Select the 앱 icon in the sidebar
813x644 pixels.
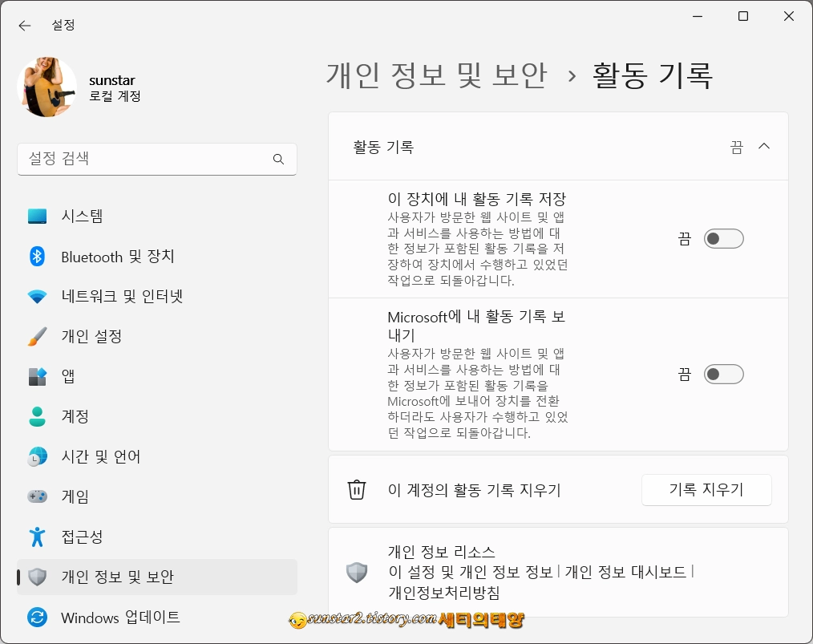coord(37,376)
